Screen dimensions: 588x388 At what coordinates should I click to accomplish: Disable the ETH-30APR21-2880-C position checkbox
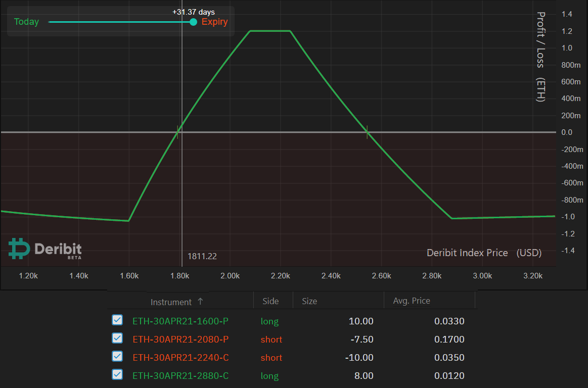coord(117,375)
